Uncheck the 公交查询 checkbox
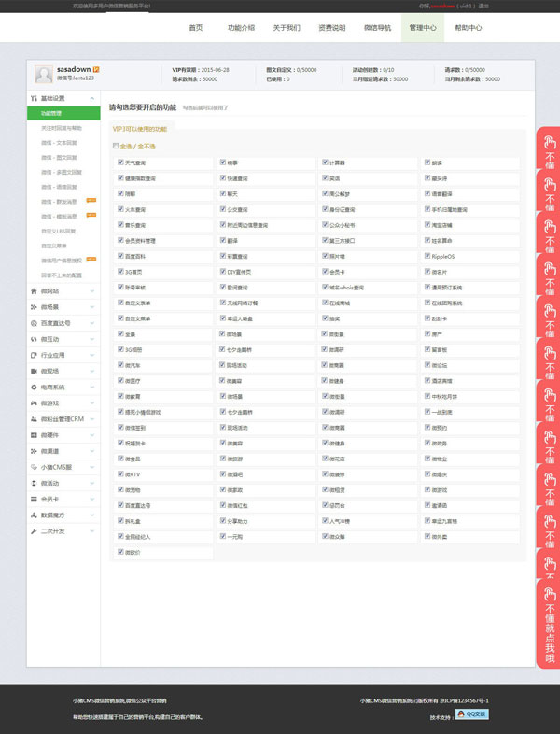Image resolution: width=560 pixels, height=734 pixels. coord(223,209)
